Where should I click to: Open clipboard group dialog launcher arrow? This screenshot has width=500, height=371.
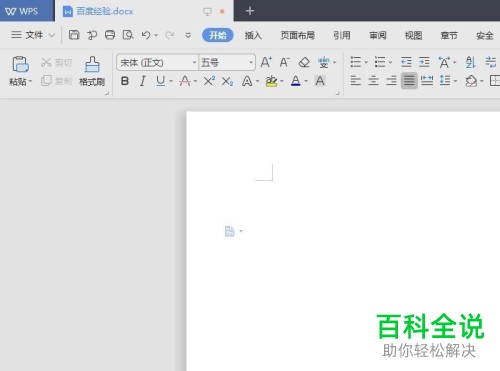pos(107,93)
